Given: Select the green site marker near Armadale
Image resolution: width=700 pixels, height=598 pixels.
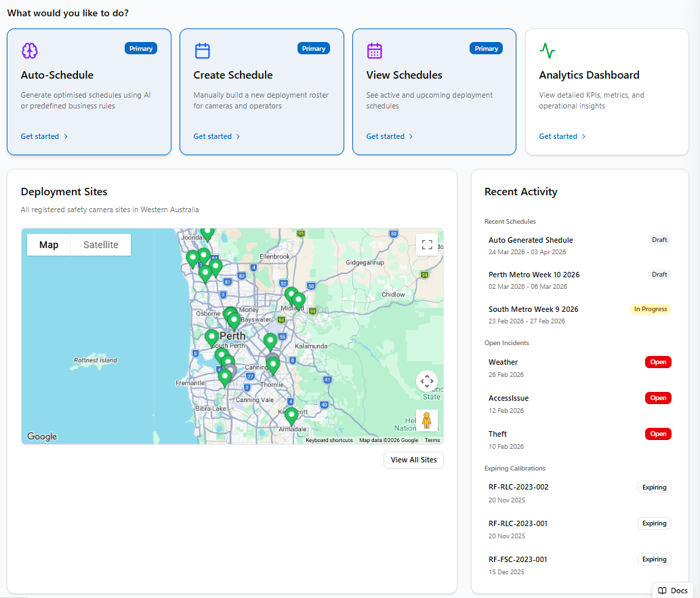Looking at the screenshot, I should click(x=291, y=416).
